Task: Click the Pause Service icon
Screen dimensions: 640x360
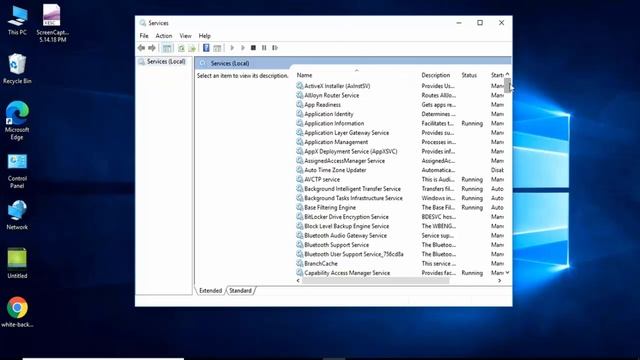Action: 264,48
